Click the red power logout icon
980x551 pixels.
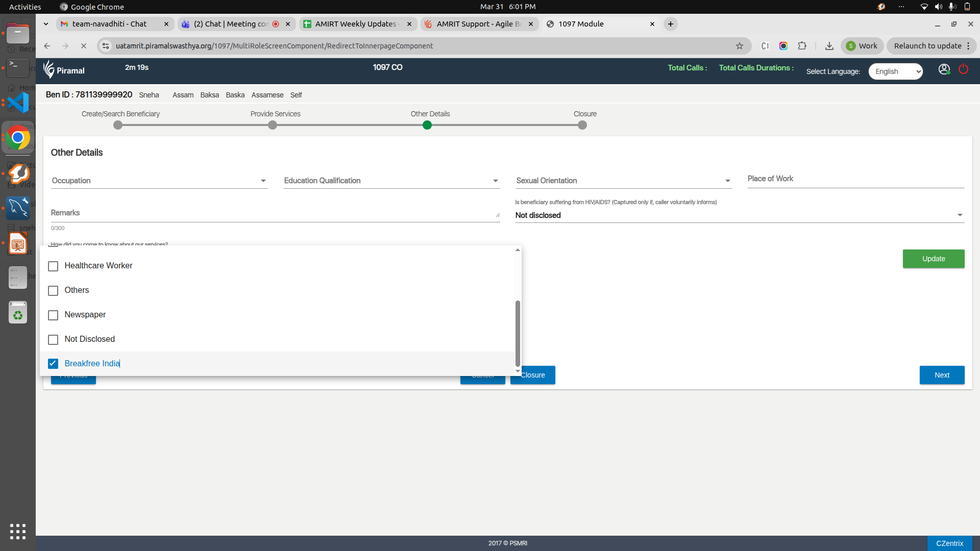[x=963, y=69]
